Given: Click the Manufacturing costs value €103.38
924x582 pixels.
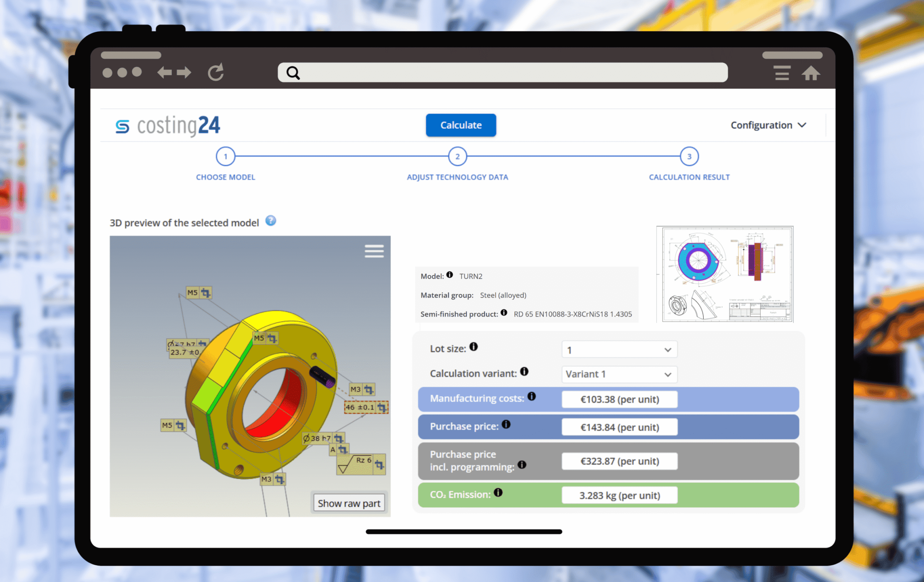Looking at the screenshot, I should pos(619,399).
